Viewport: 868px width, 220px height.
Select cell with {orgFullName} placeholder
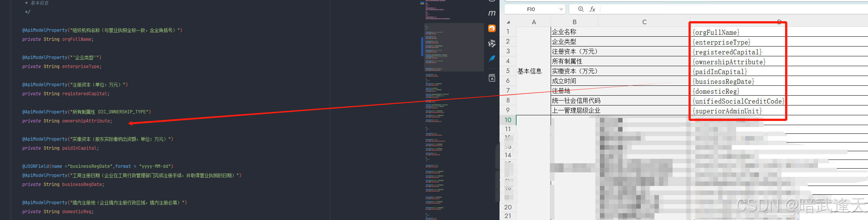[779, 32]
